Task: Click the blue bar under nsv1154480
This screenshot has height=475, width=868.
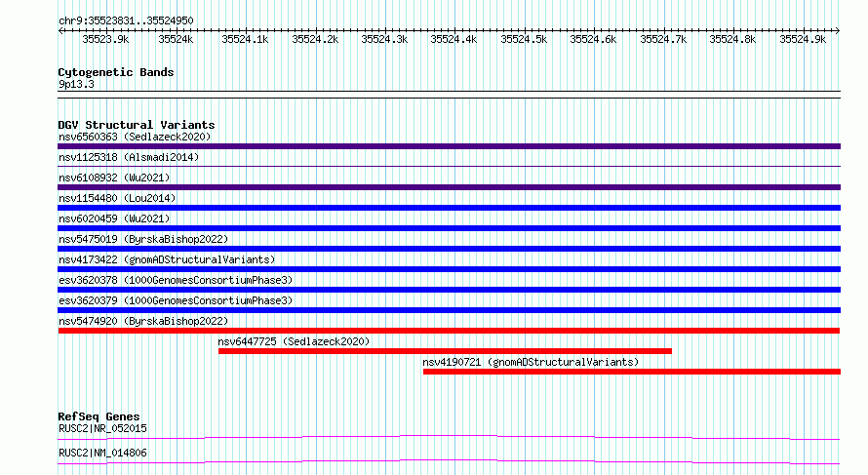Action: [449, 208]
